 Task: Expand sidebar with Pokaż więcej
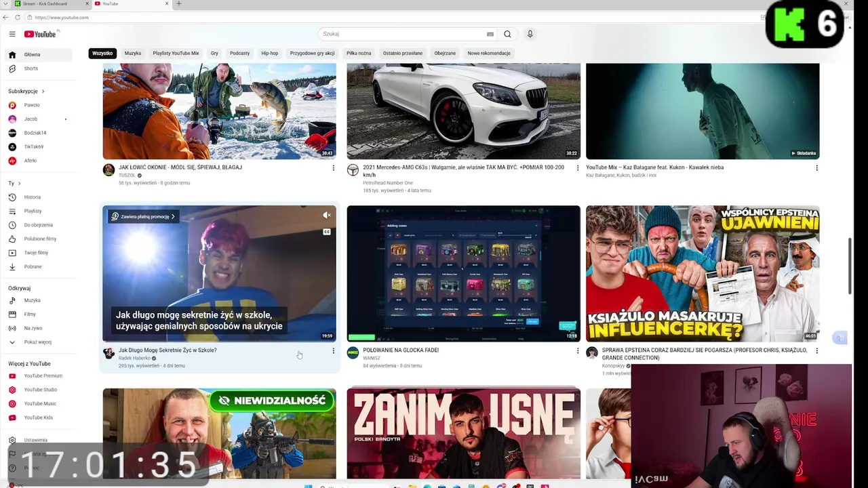(39, 342)
